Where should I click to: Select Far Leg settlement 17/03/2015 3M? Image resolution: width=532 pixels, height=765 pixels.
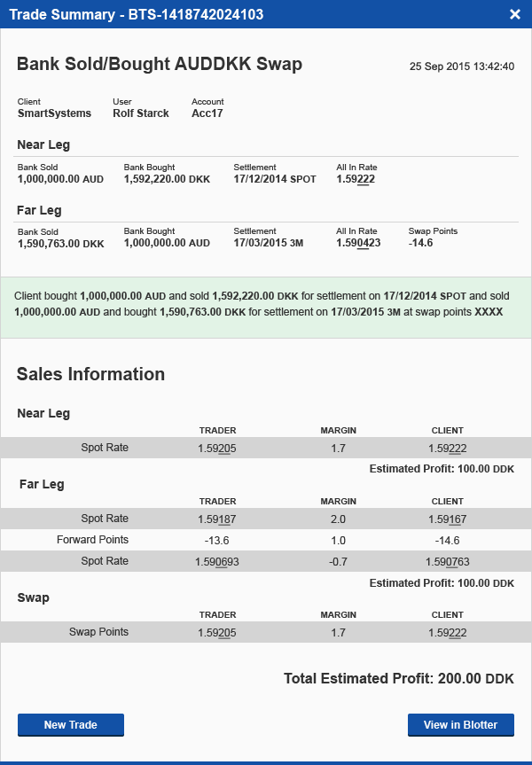tap(269, 243)
